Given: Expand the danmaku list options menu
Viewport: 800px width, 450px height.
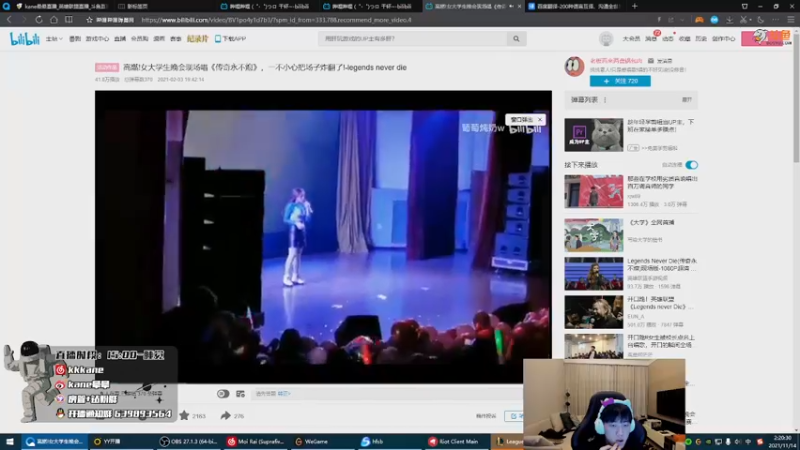Looking at the screenshot, I should click(605, 100).
